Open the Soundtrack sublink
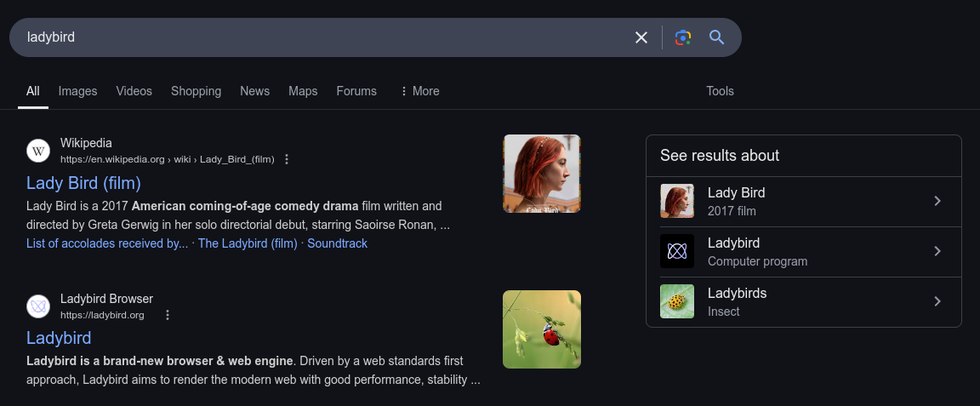 point(338,243)
